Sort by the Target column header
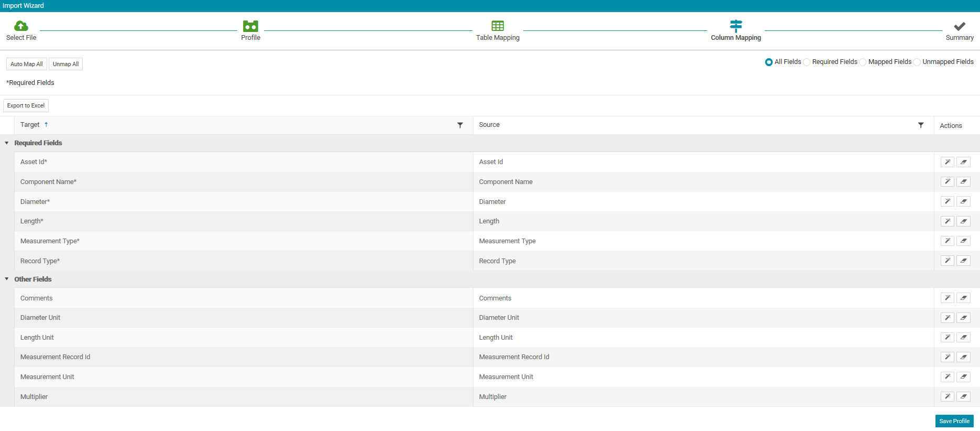This screenshot has width=980, height=431. point(30,125)
